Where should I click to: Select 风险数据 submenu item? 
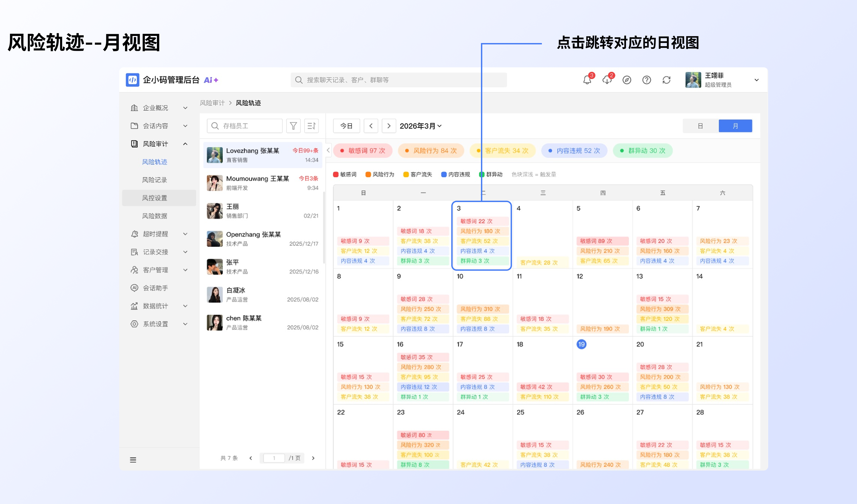pyautogui.click(x=154, y=216)
